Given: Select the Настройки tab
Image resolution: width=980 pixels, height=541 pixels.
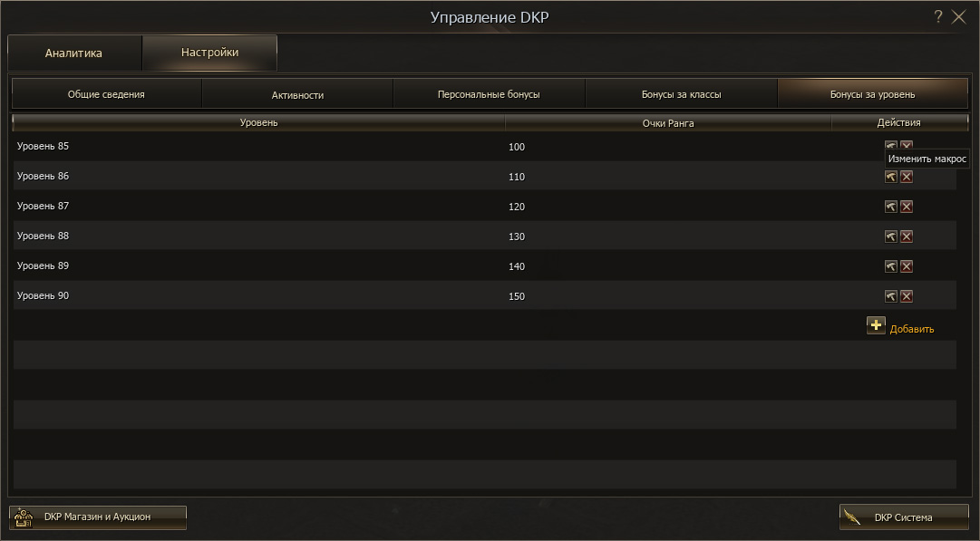Looking at the screenshot, I should pos(209,53).
